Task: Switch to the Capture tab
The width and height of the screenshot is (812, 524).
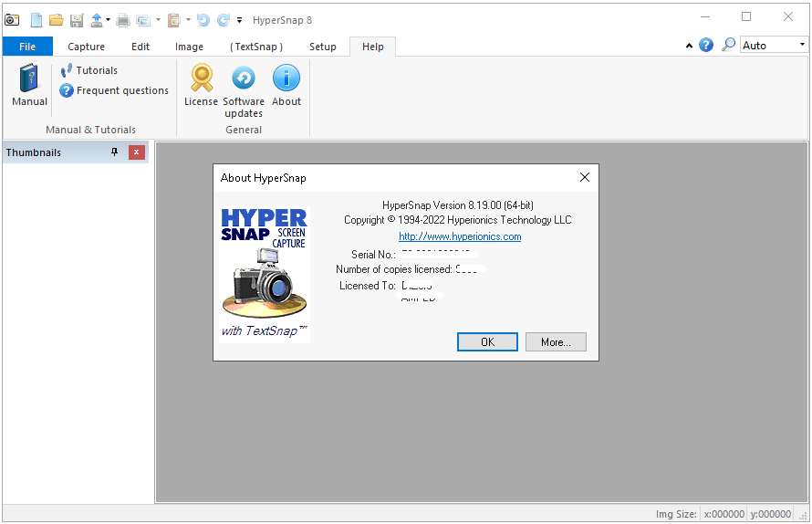Action: pyautogui.click(x=86, y=47)
